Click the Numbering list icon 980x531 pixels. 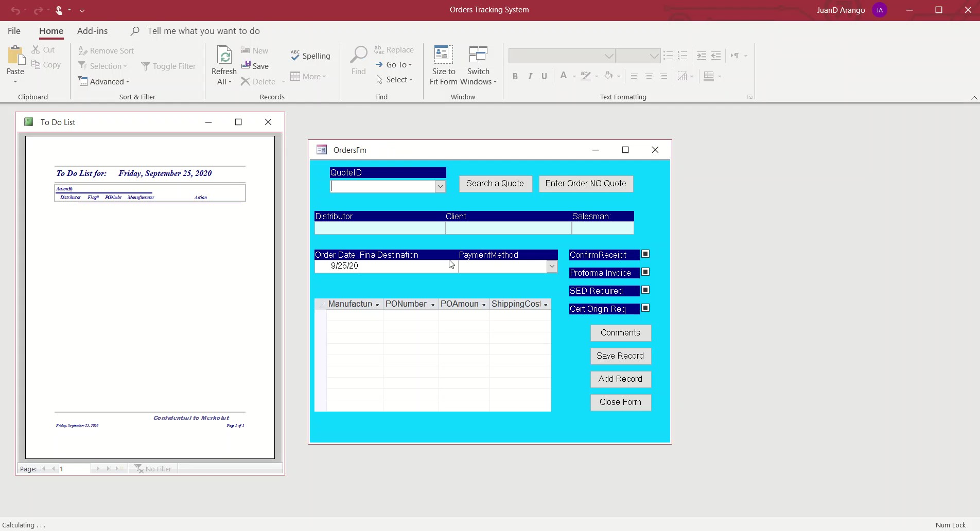[x=682, y=56]
